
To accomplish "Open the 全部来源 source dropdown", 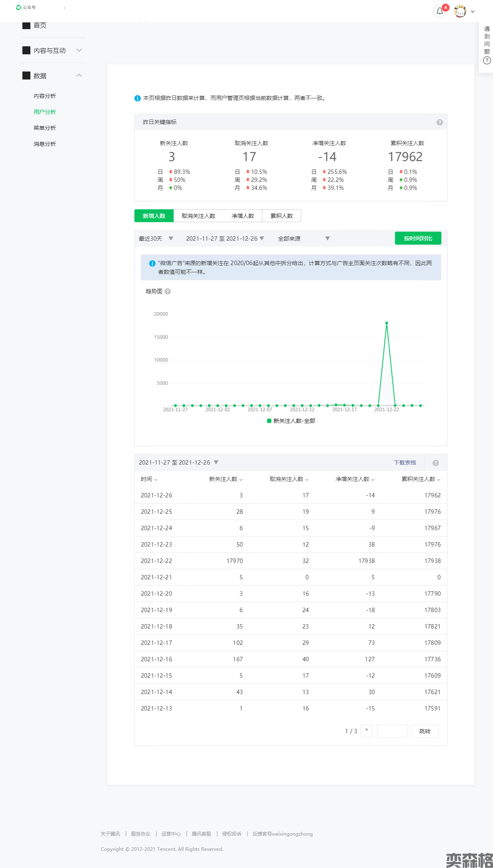I will pos(303,239).
